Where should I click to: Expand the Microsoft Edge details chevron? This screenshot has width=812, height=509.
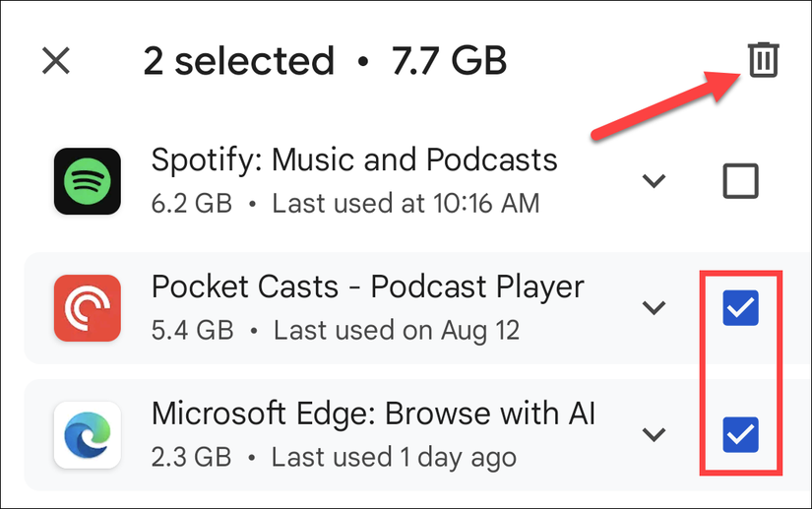tap(654, 434)
